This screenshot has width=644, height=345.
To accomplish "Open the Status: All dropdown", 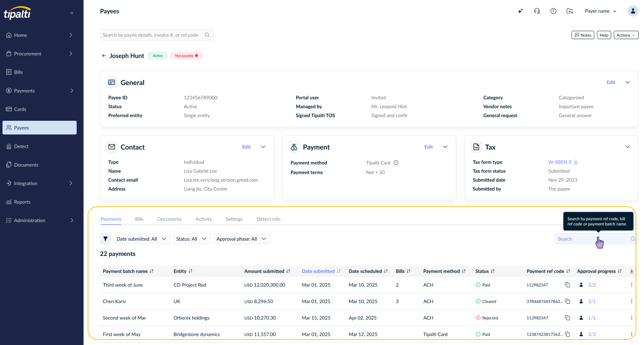I will point(192,239).
